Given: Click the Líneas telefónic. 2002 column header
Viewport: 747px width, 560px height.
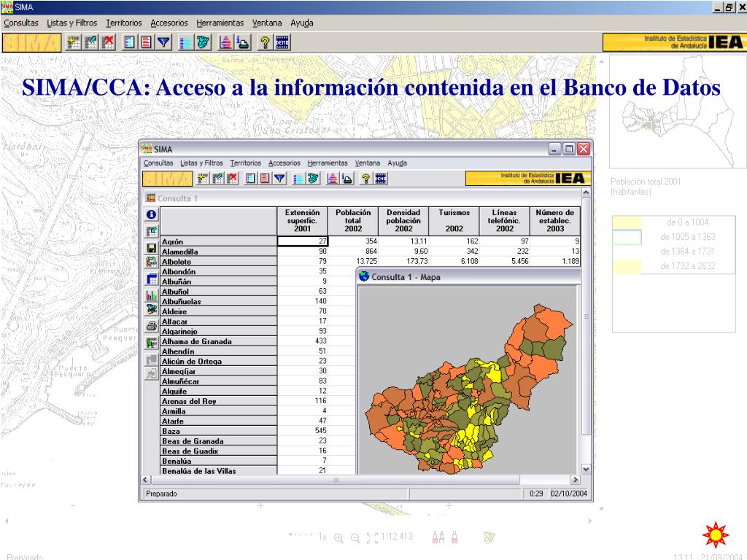Looking at the screenshot, I should point(505,220).
